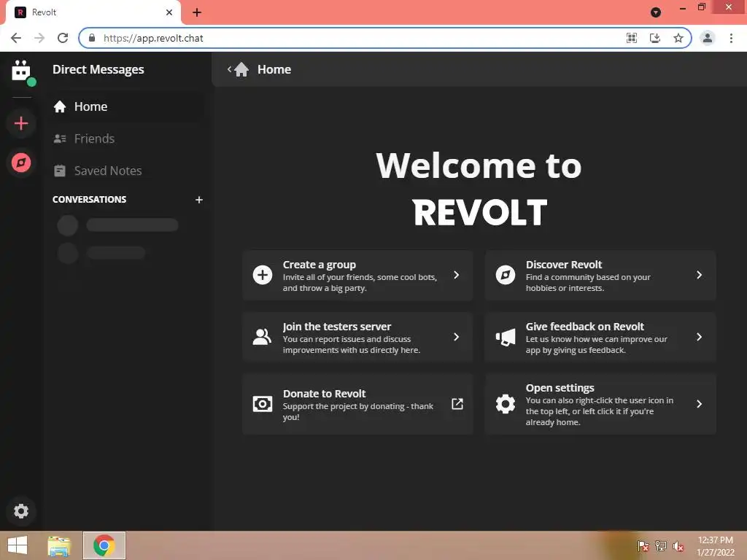Open the Join the testers server card

pyautogui.click(x=357, y=337)
